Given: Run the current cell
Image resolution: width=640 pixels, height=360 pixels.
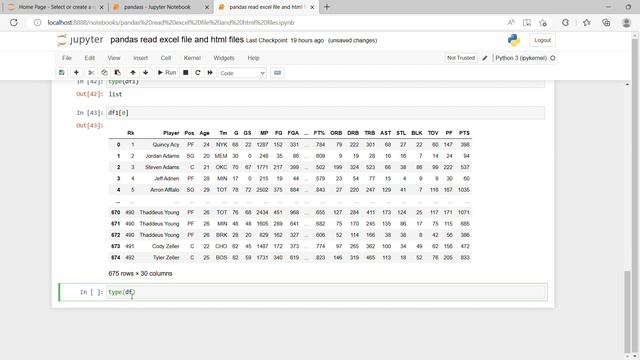Looking at the screenshot, I should pos(167,73).
